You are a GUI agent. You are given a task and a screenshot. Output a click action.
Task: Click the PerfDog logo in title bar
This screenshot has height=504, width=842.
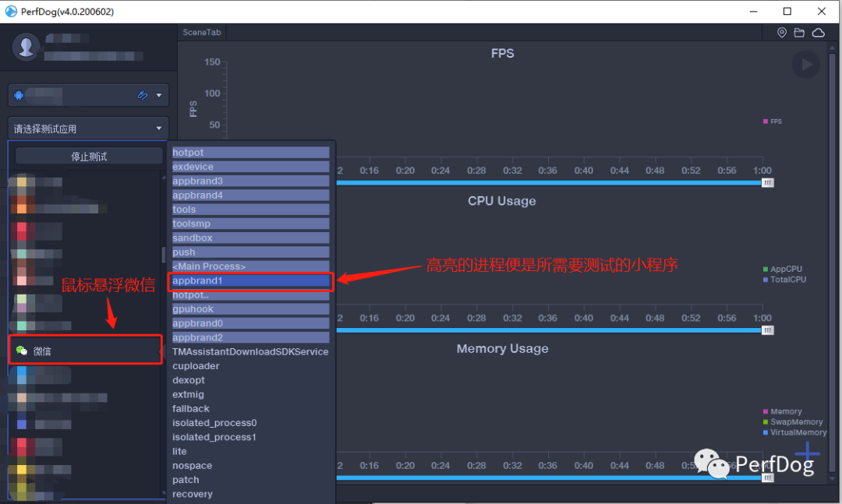11,11
